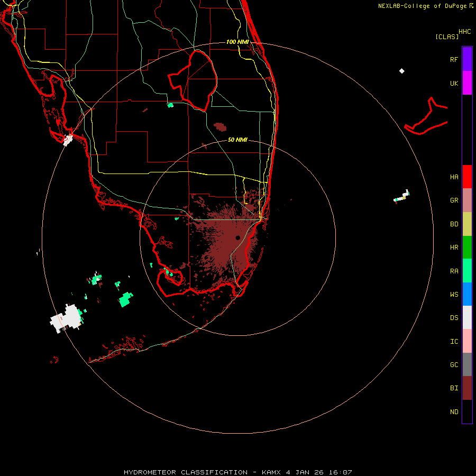476x476 pixels.
Task: Click the DS white legend swatch
Action: click(467, 317)
